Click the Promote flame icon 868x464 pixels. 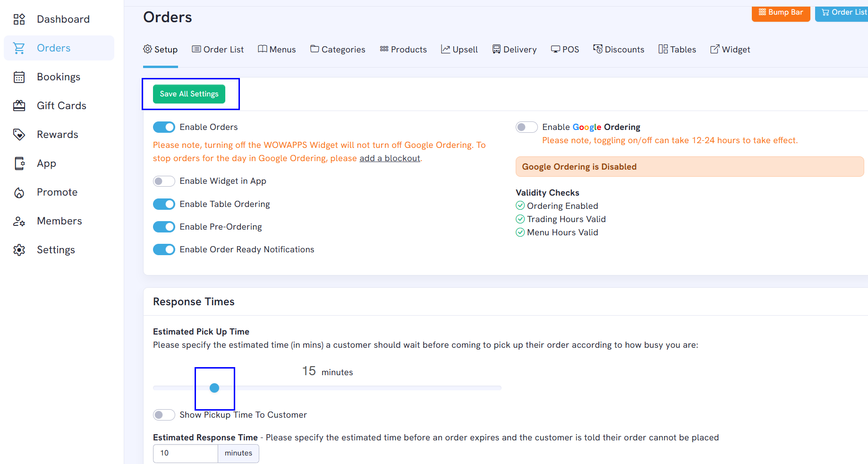tap(19, 192)
